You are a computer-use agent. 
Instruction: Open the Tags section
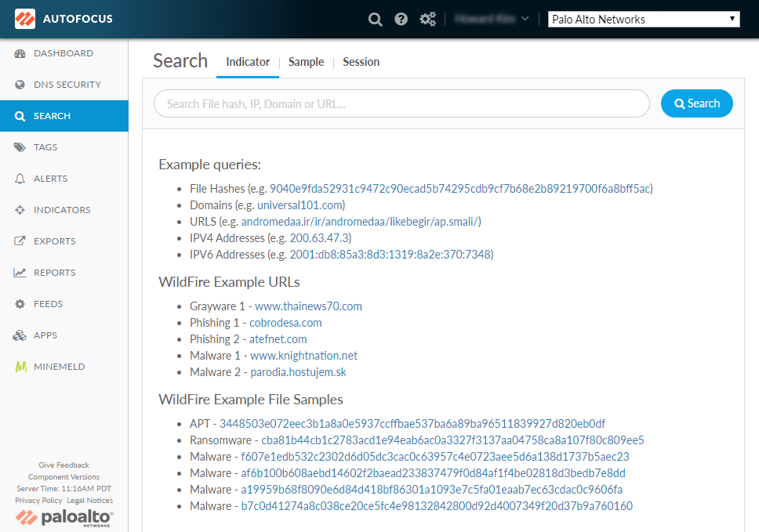[45, 147]
